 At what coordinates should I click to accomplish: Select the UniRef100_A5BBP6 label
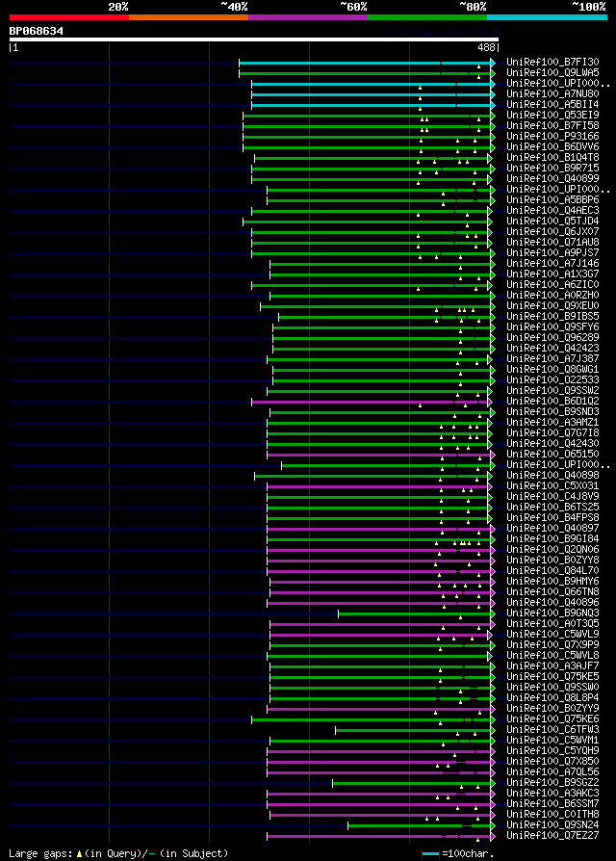552,200
